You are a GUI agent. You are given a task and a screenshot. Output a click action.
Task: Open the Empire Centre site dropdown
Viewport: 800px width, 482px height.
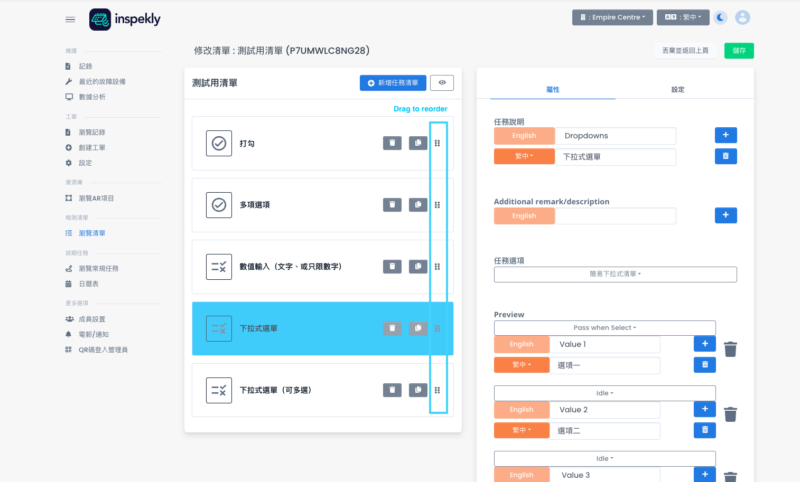(x=613, y=18)
